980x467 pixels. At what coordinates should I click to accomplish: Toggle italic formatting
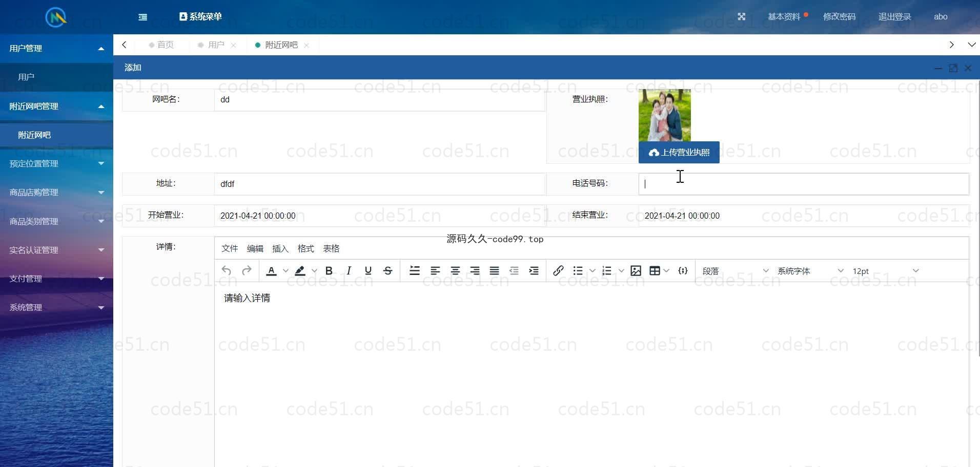pyautogui.click(x=349, y=271)
